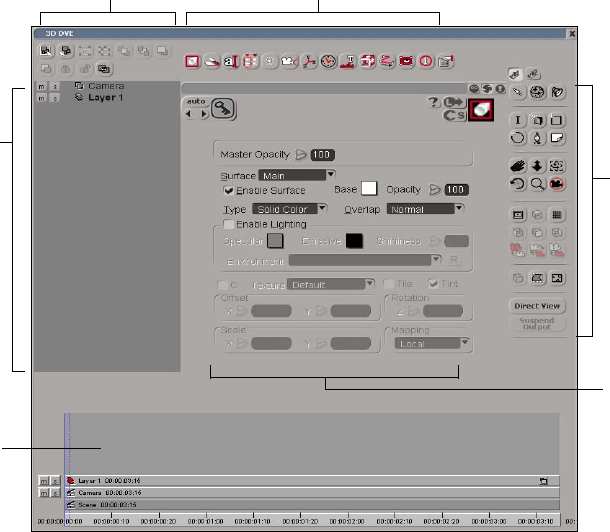610x532 pixels.
Task: Select the Layer 1 timeline track bar
Action: click(312, 481)
